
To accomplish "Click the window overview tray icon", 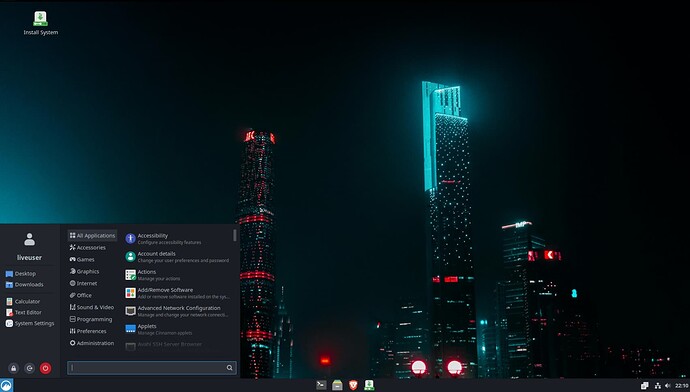I will (x=644, y=385).
